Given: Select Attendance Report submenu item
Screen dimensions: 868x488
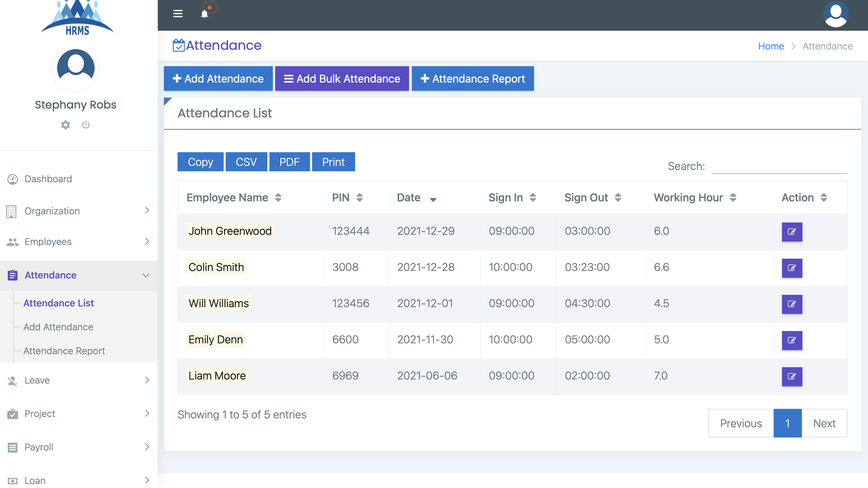Looking at the screenshot, I should (64, 351).
